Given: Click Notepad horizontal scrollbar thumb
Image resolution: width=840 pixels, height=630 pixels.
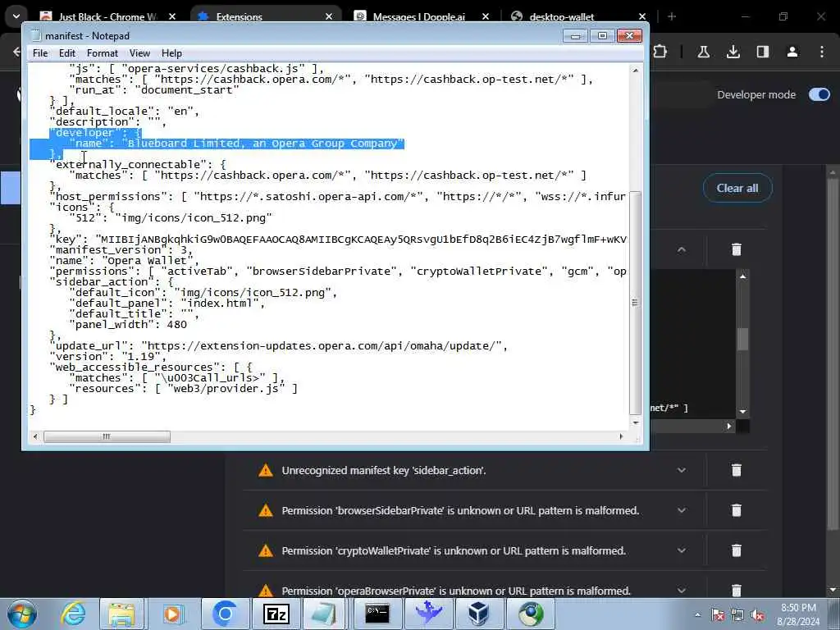Looking at the screenshot, I should click(107, 436).
